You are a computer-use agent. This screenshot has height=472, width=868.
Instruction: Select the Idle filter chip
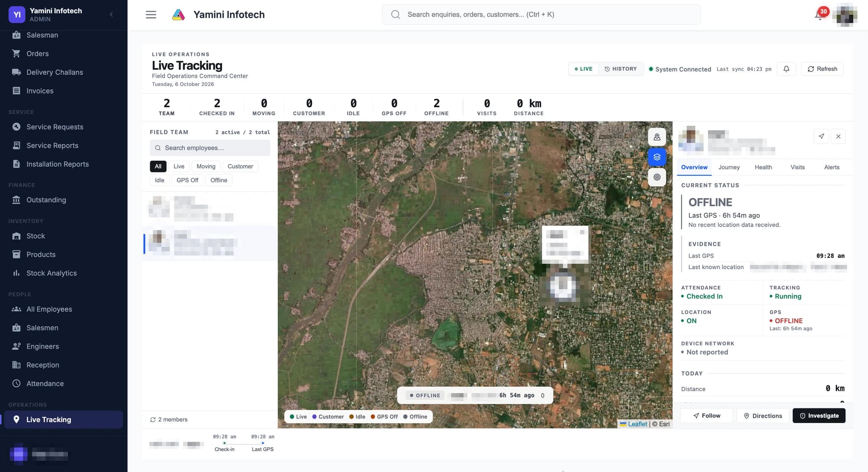point(159,180)
